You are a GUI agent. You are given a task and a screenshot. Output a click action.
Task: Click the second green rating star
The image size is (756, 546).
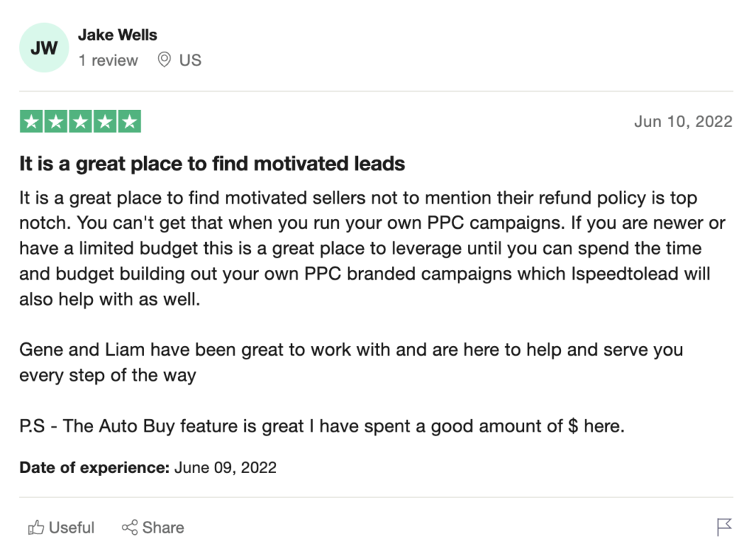point(56,122)
